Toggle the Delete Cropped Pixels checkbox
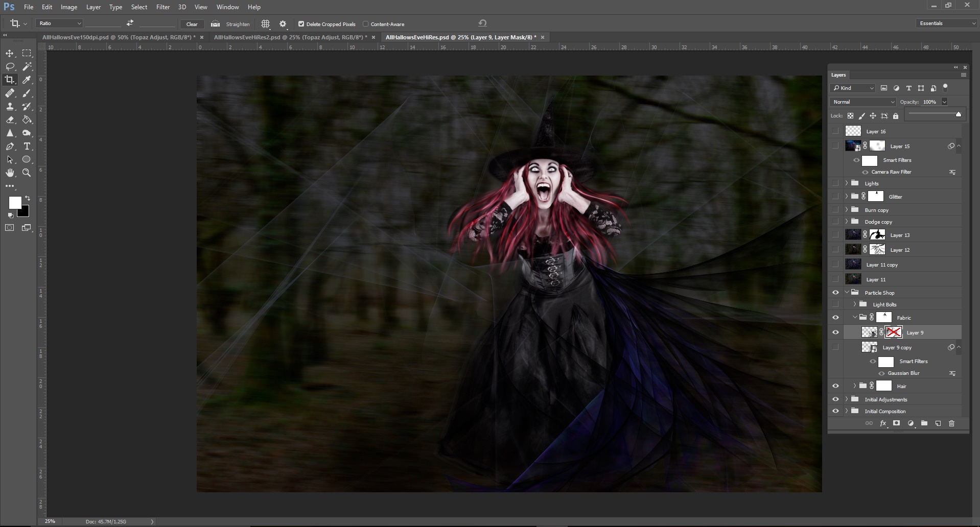Viewport: 980px width, 527px height. click(x=301, y=24)
